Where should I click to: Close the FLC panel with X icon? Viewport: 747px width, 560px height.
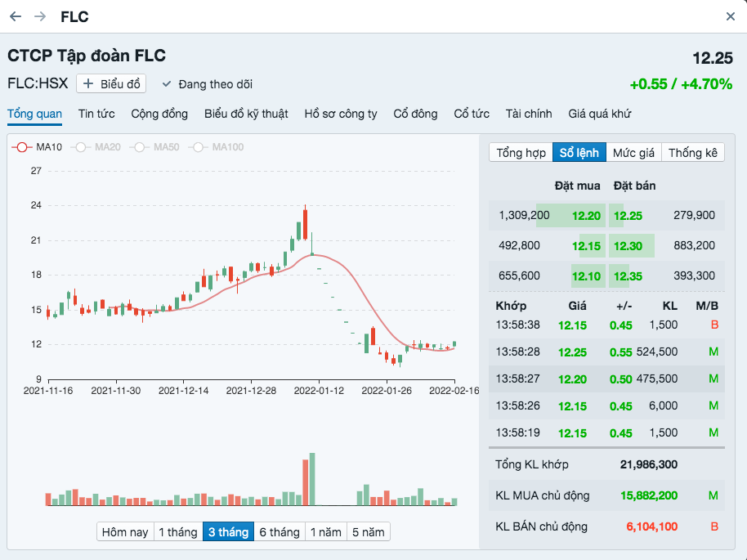point(731,16)
